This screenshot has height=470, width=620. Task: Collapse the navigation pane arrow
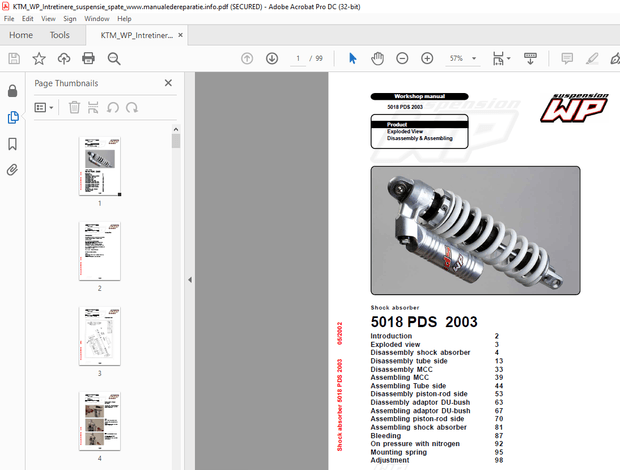(190, 280)
